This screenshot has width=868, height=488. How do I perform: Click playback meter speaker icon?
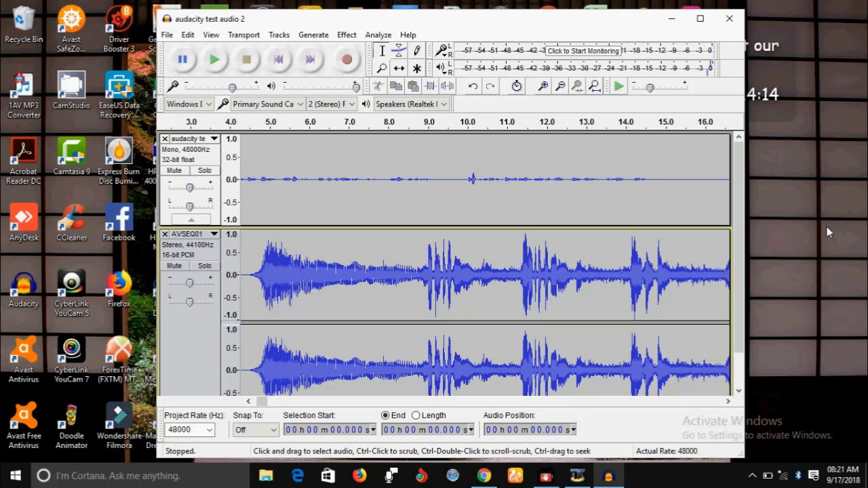click(x=441, y=68)
